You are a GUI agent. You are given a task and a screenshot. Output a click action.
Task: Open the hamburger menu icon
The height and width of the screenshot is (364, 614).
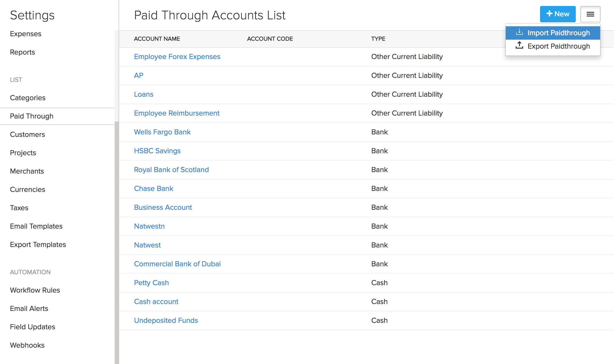click(x=590, y=14)
